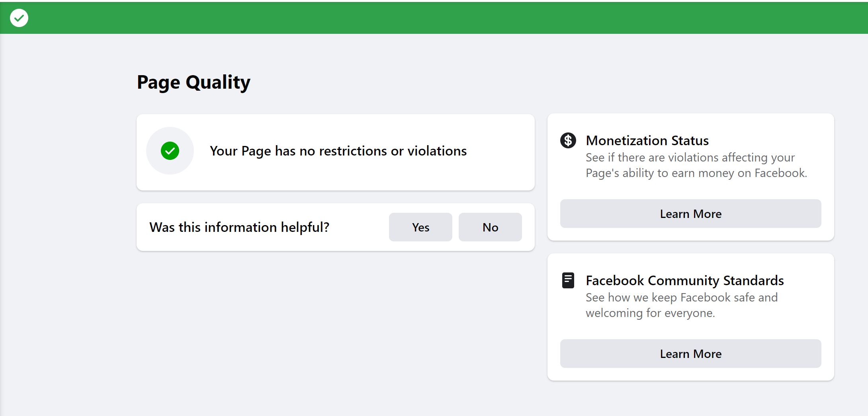The image size is (868, 416).
Task: Select the Facebook Community Standards title
Action: click(684, 280)
